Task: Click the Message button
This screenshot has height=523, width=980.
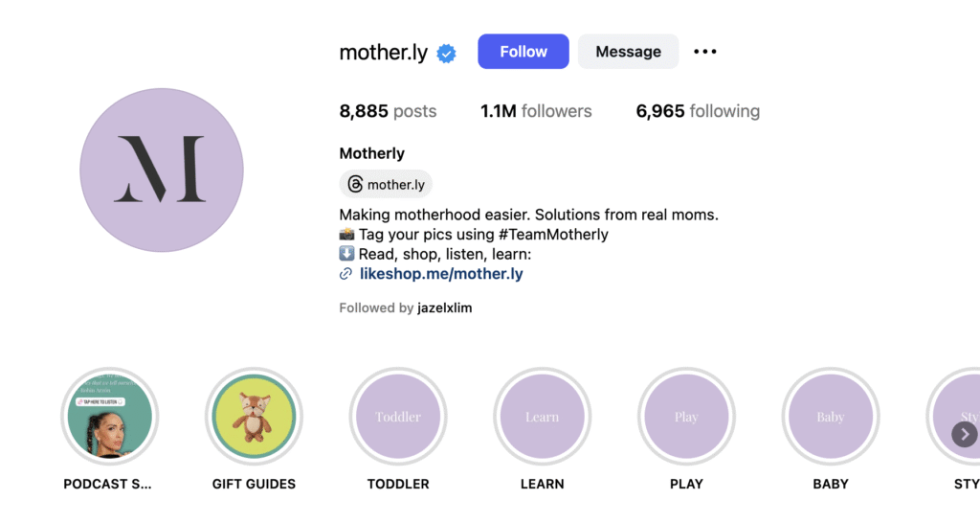Action: click(628, 52)
